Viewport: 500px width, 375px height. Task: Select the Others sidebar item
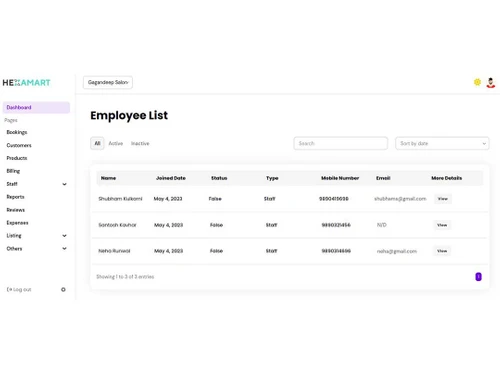pos(14,248)
